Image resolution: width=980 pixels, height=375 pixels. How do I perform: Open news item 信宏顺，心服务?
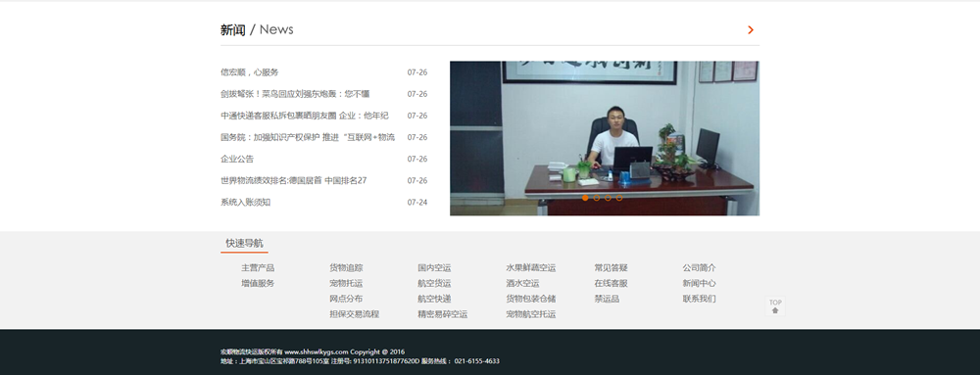pyautogui.click(x=249, y=72)
